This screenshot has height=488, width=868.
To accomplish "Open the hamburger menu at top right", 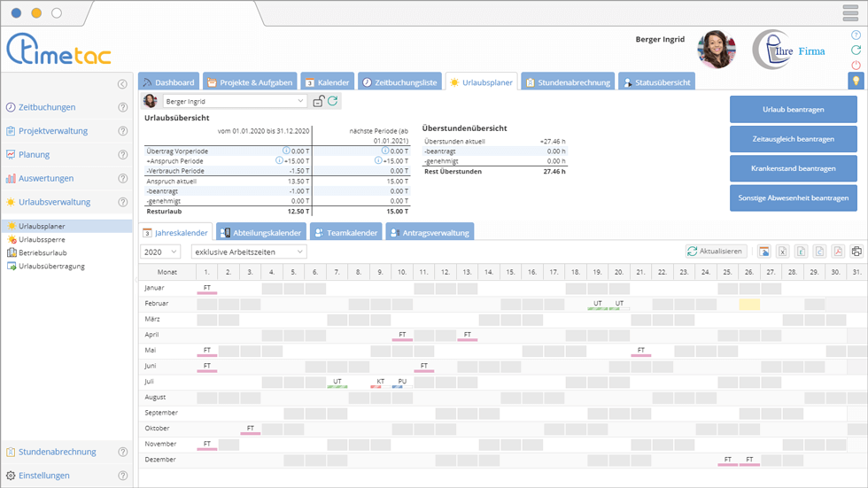I will (850, 12).
